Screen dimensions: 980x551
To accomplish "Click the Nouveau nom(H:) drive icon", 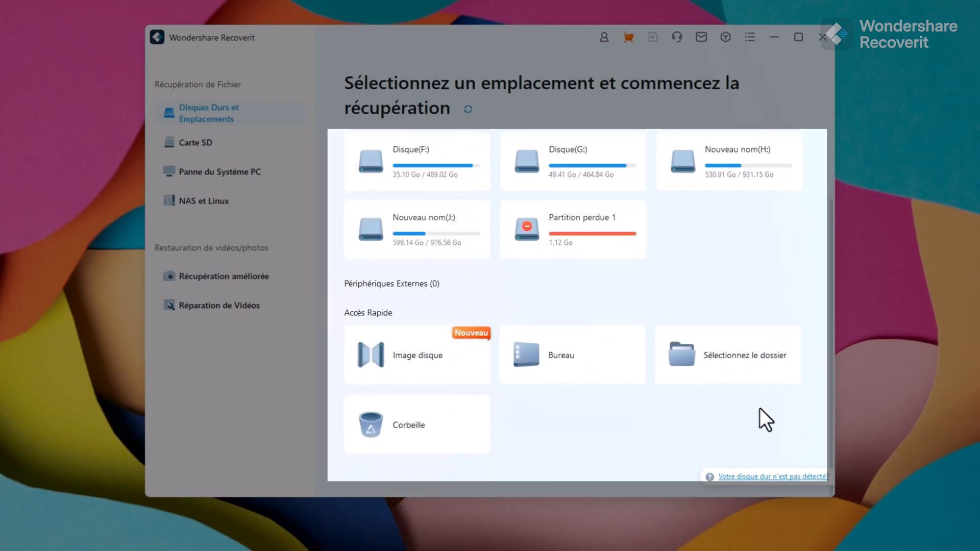I will (683, 161).
